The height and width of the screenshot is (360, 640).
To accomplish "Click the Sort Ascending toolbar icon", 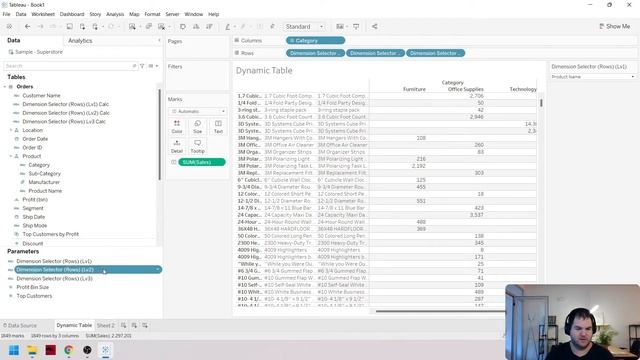I will (196, 27).
